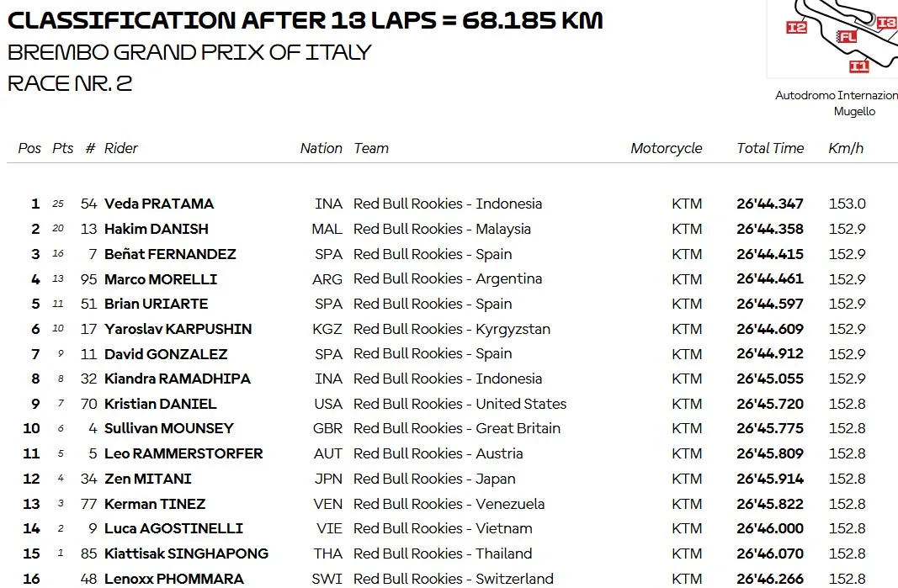898x588 pixels.
Task: Select rider Hakim DANISH
Action: 157,229
